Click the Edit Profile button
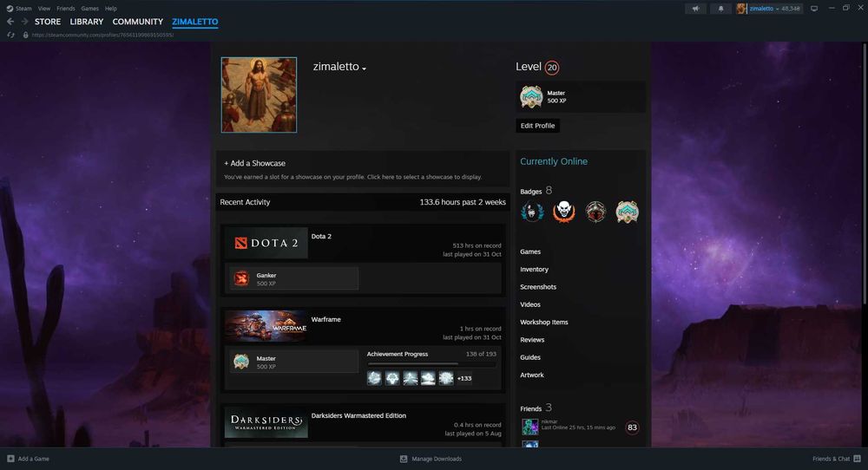 (x=537, y=126)
